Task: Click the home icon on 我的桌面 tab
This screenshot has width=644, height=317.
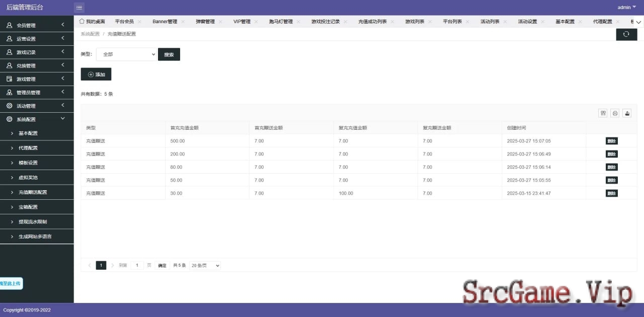Action: tap(82, 21)
